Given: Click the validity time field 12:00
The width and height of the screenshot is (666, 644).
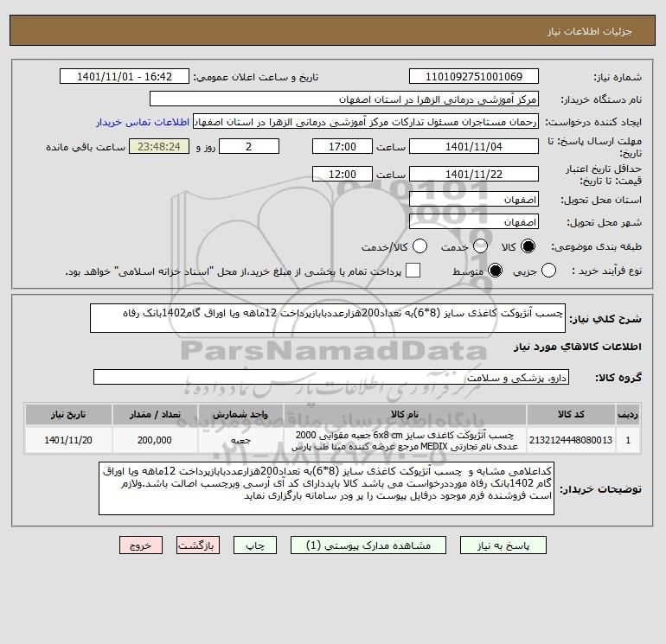Looking at the screenshot, I should click(343, 174).
